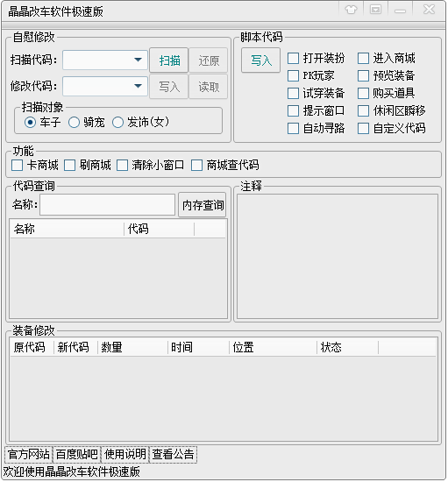The width and height of the screenshot is (448, 482).
Task: Enable the 进入商城 checkbox
Action: 363,58
